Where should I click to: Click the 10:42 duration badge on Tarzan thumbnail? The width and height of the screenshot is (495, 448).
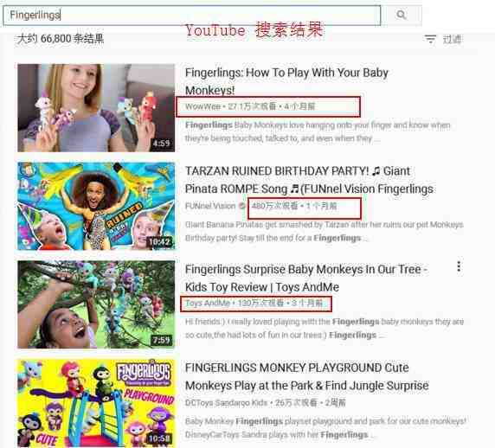(x=160, y=242)
